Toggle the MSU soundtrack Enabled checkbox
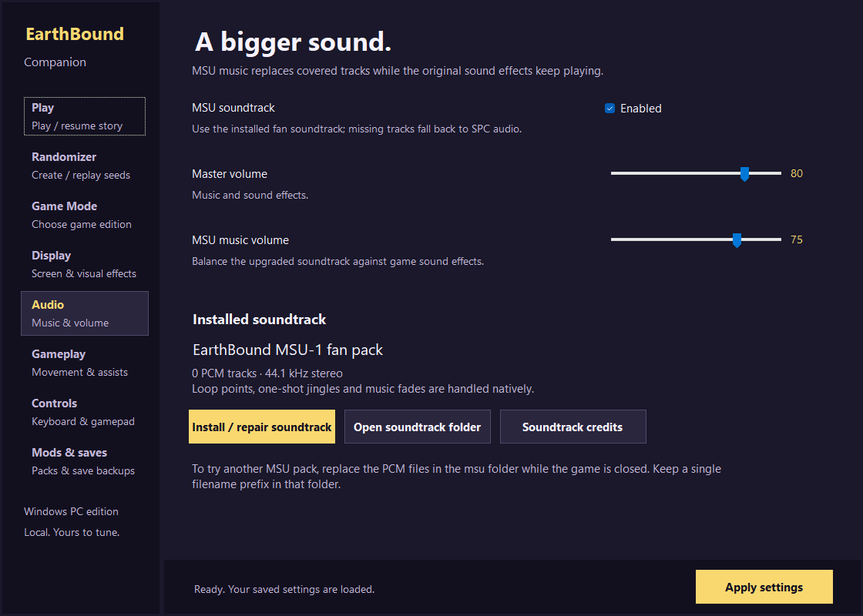The image size is (863, 616). 609,109
